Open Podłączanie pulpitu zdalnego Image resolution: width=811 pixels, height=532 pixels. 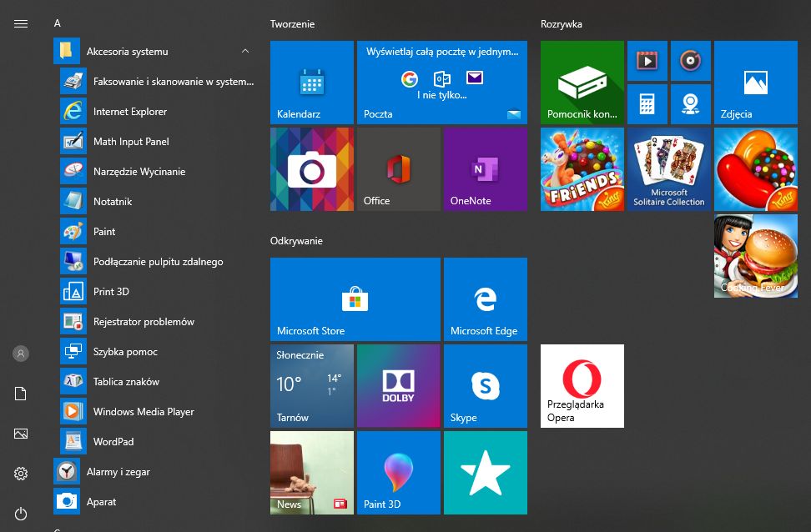(x=157, y=261)
